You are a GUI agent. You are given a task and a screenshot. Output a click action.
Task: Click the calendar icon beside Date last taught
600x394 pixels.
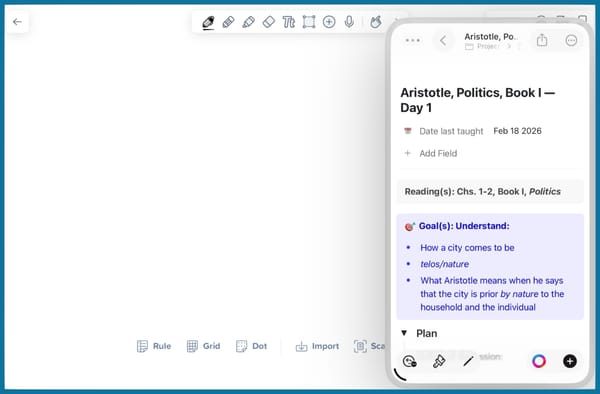tap(408, 131)
